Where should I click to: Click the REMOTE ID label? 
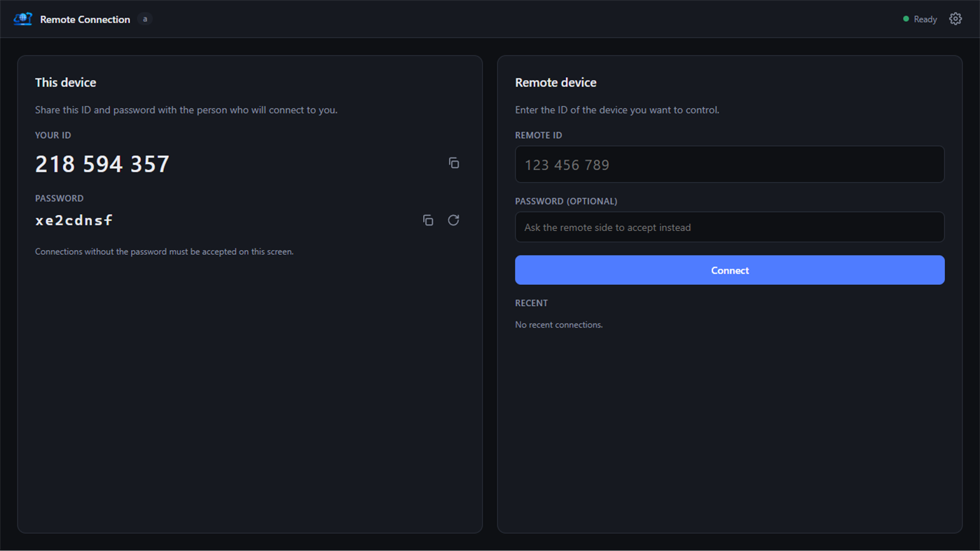click(x=539, y=135)
